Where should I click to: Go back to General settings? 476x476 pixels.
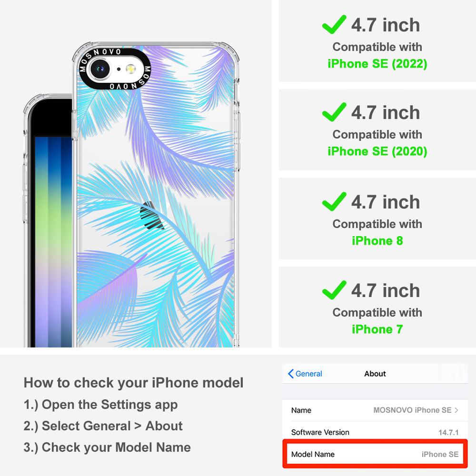pos(305,374)
